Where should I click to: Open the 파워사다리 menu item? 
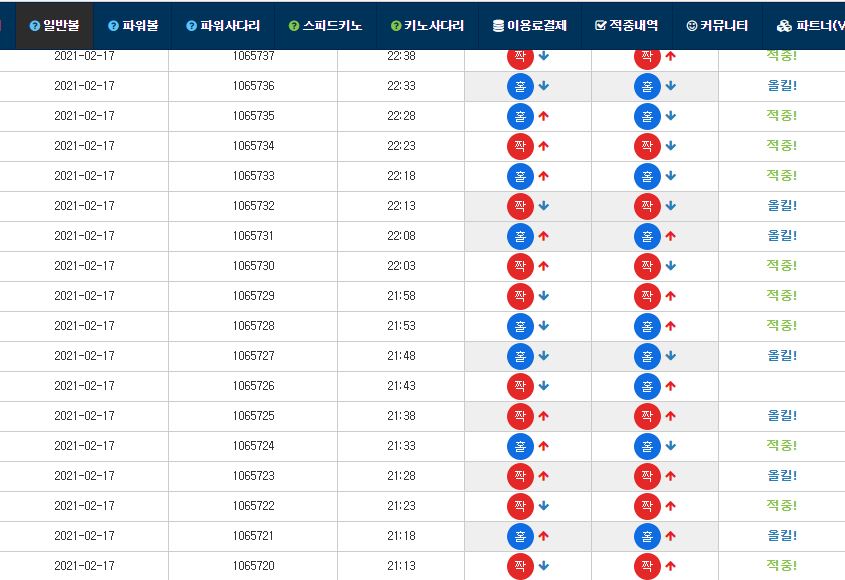click(x=223, y=25)
